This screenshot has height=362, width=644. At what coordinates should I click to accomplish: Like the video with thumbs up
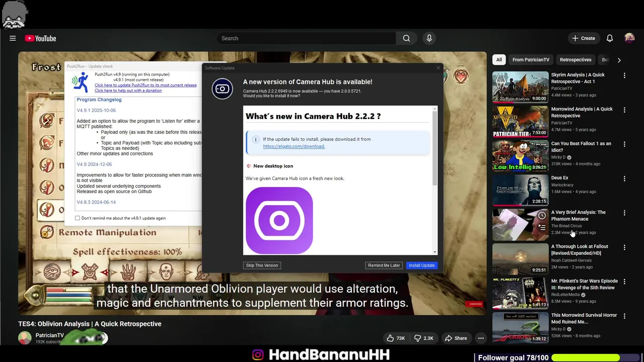(395, 338)
